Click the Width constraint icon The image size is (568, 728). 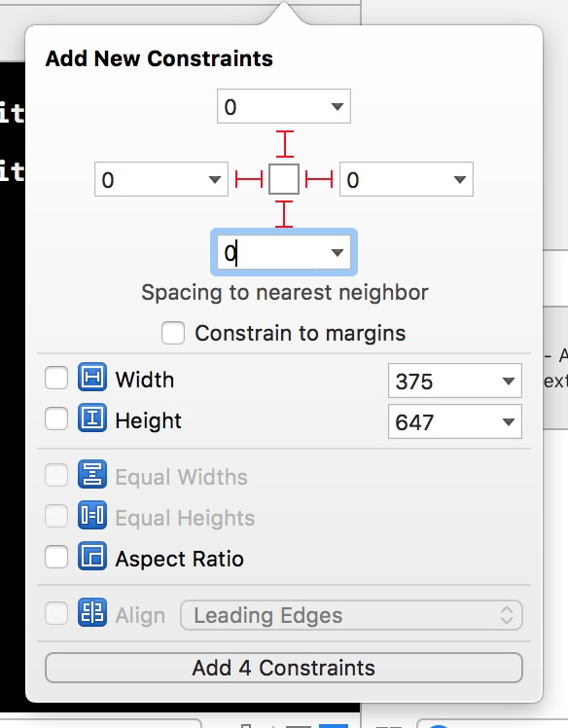point(91,377)
